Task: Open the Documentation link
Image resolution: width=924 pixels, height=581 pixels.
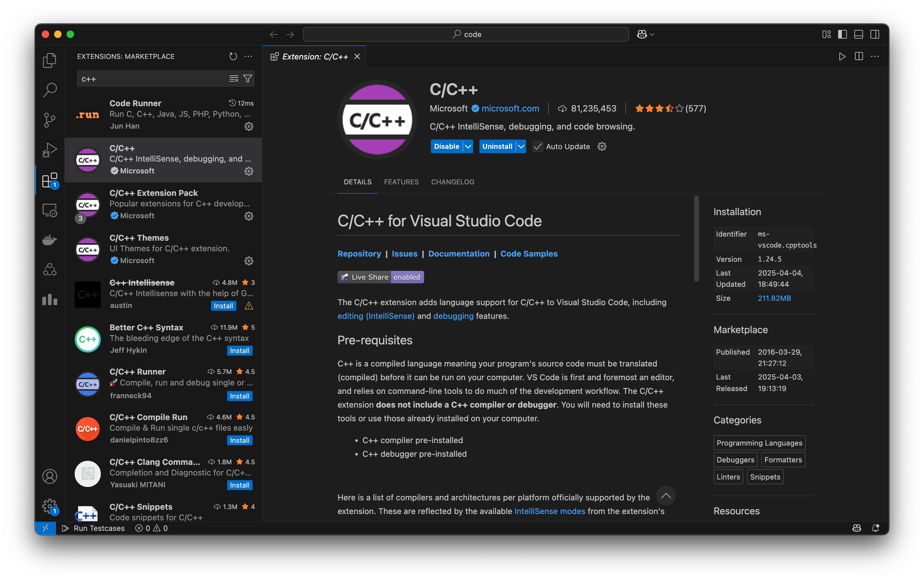Action: tap(459, 254)
